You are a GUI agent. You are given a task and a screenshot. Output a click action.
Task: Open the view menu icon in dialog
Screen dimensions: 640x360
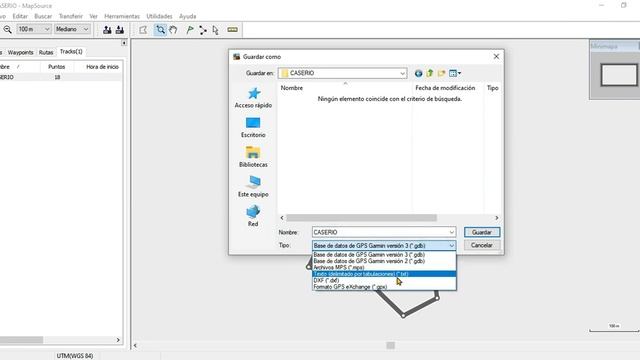point(455,73)
